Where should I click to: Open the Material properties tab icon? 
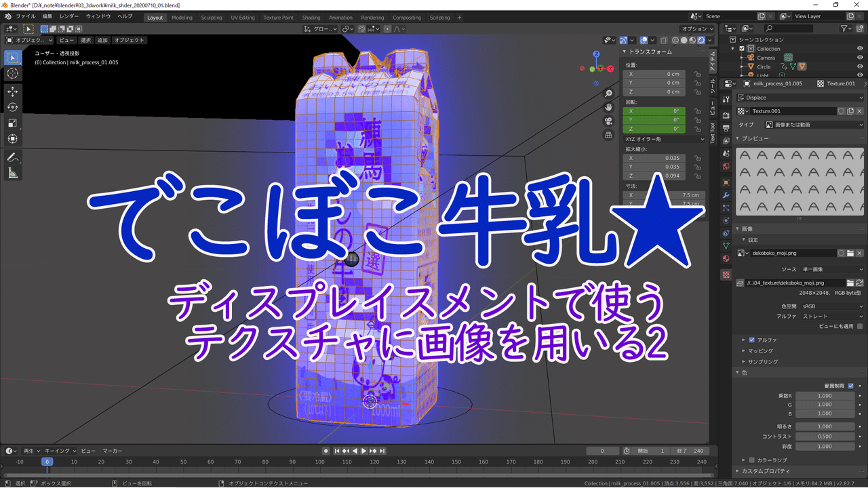[x=726, y=258]
